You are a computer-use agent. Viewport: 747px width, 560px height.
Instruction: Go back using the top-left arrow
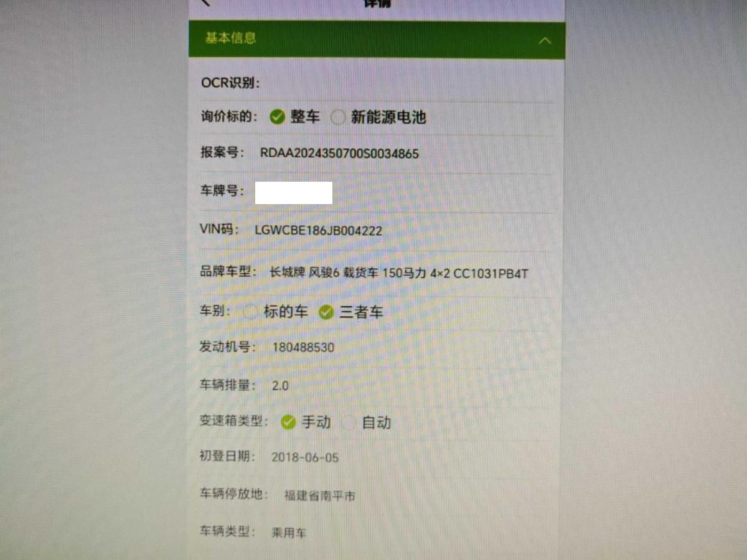click(207, 2)
